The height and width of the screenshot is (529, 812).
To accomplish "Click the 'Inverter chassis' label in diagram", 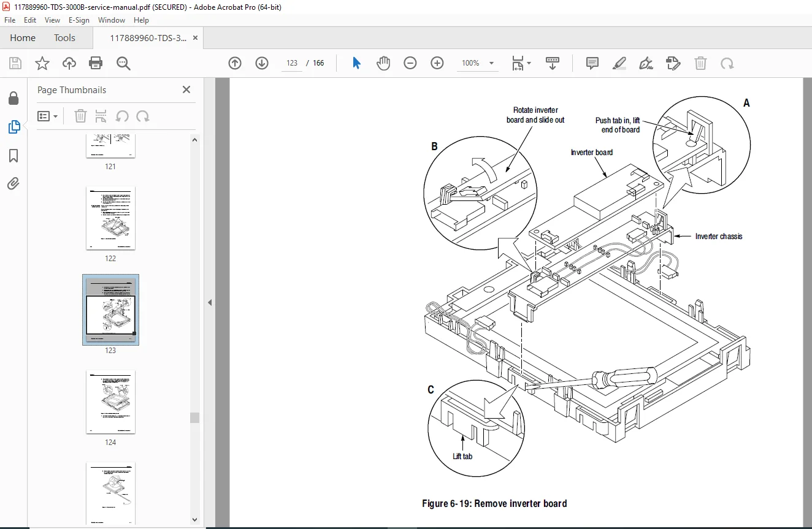I will [719, 237].
